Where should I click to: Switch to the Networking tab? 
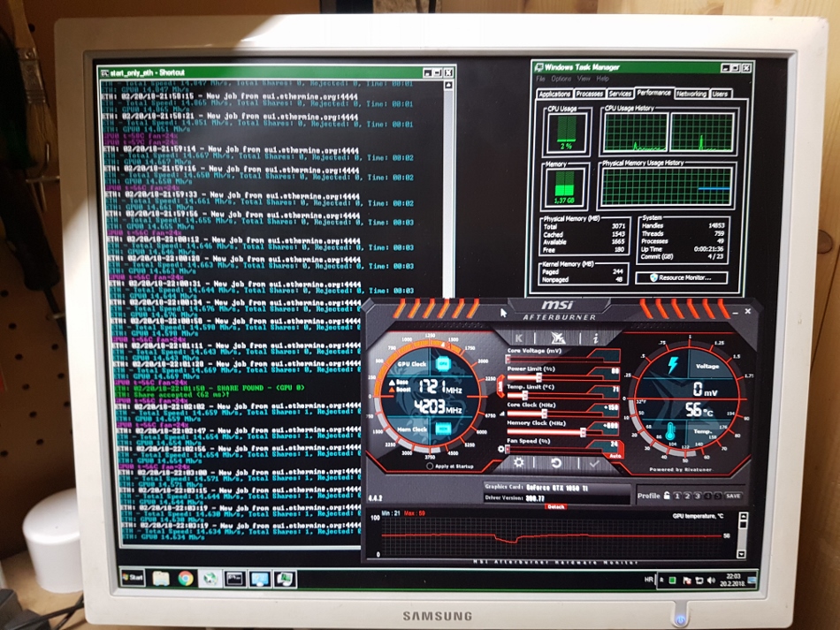(691, 94)
